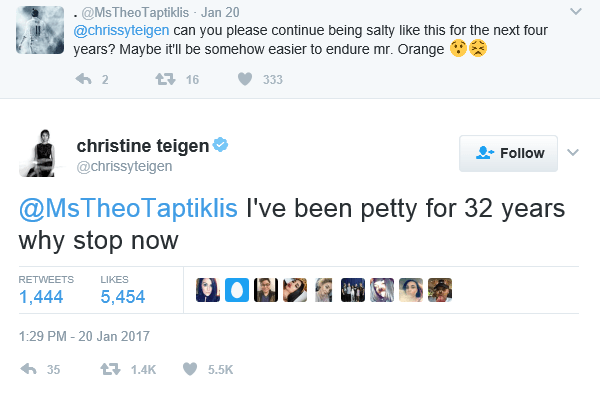The image size is (600, 404).
Task: Expand the top tweet's options chevron
Action: click(x=574, y=11)
